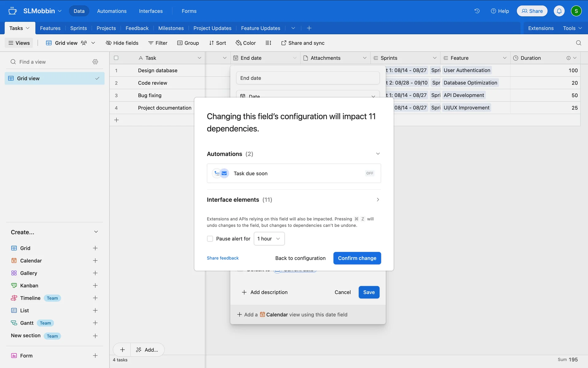Open the Color toolbar option
The width and height of the screenshot is (588, 368).
246,43
